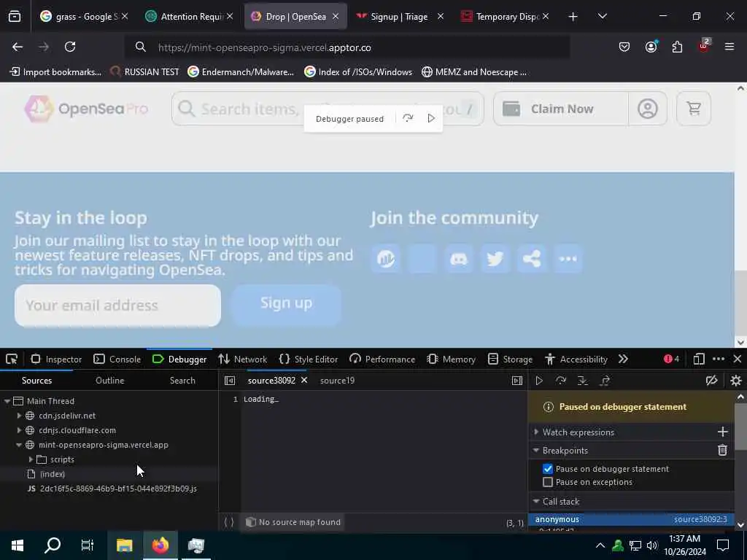Open debugger settings gear
The image size is (747, 560).
pyautogui.click(x=735, y=381)
